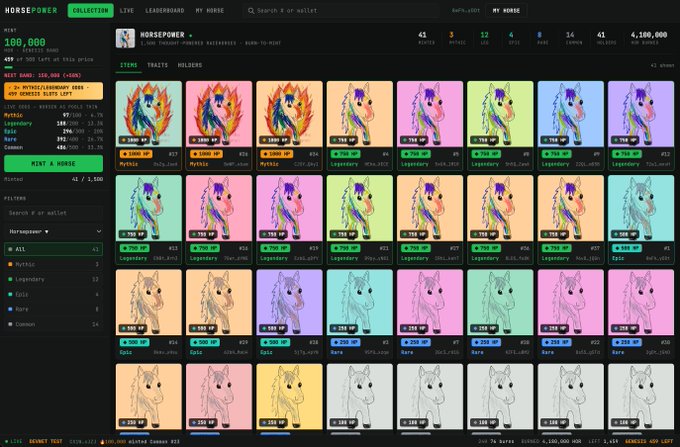Focus the Filters search # or wallet field
Image resolution: width=680 pixels, height=447 pixels.
click(x=53, y=213)
